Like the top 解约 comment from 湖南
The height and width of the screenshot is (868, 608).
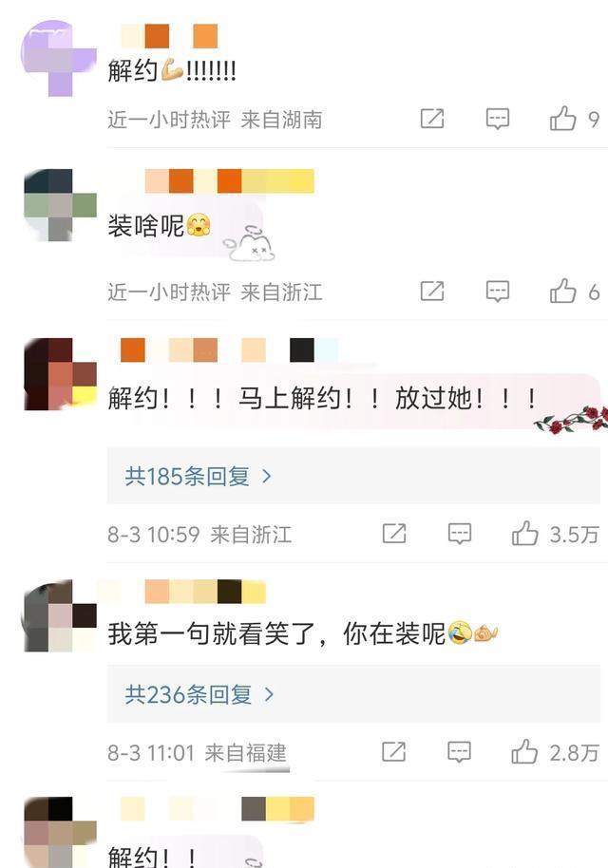click(562, 119)
